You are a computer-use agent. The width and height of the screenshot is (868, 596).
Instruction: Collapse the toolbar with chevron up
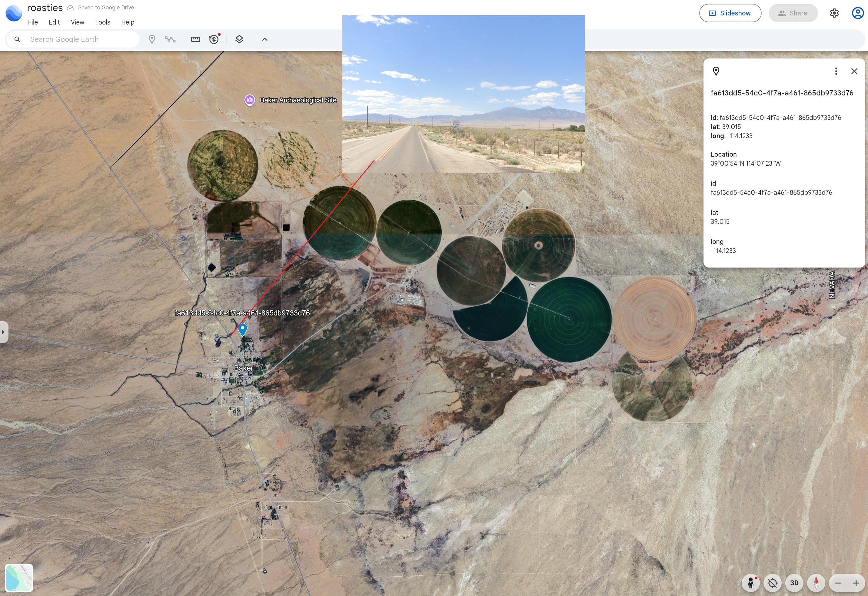point(264,39)
